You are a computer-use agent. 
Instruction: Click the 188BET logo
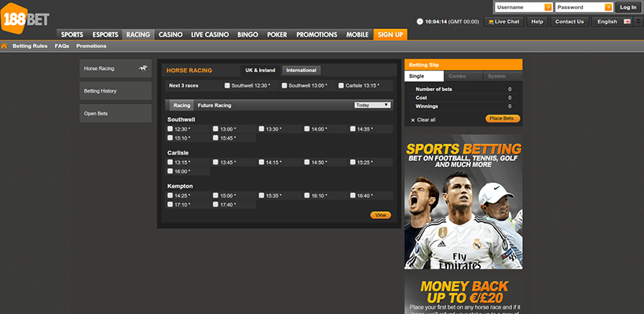click(25, 18)
